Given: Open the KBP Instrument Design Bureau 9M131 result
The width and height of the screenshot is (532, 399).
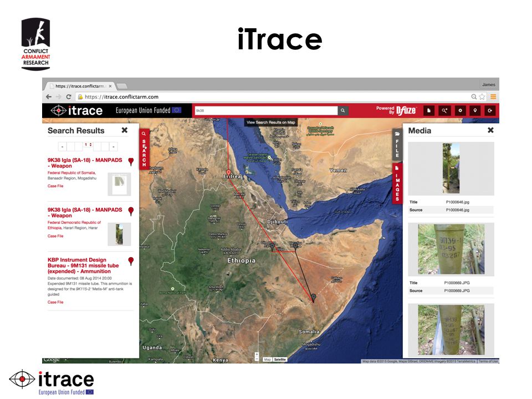Looking at the screenshot, I should [83, 265].
